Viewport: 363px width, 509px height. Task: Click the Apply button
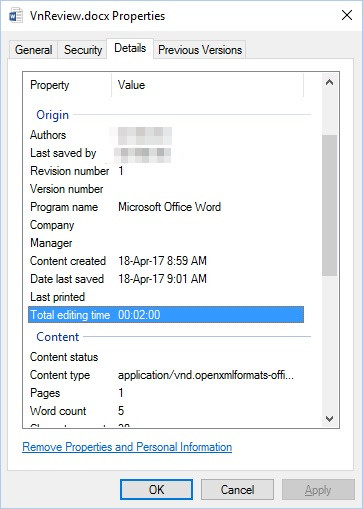pos(318,490)
